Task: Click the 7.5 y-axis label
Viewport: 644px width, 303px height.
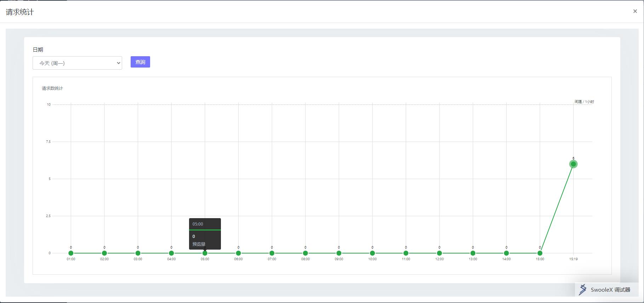Action: pyautogui.click(x=49, y=142)
